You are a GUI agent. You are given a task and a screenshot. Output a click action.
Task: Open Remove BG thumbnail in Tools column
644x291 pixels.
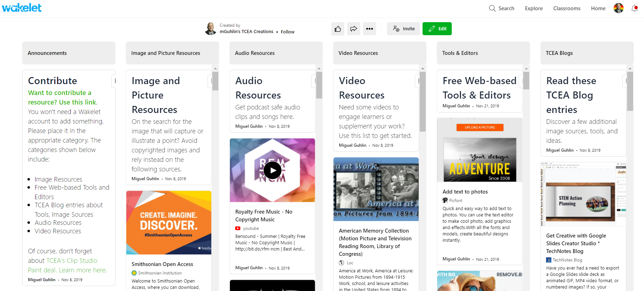(480, 281)
